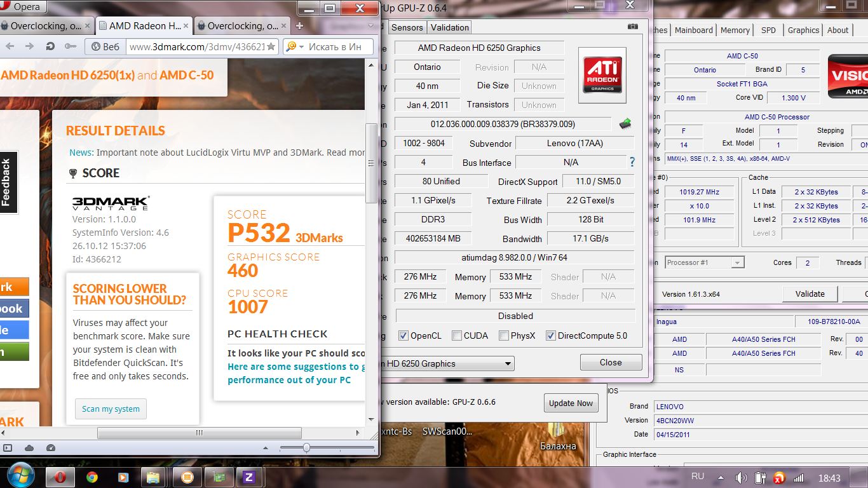Open new tab with plus button
The image size is (868, 488).
tap(299, 26)
